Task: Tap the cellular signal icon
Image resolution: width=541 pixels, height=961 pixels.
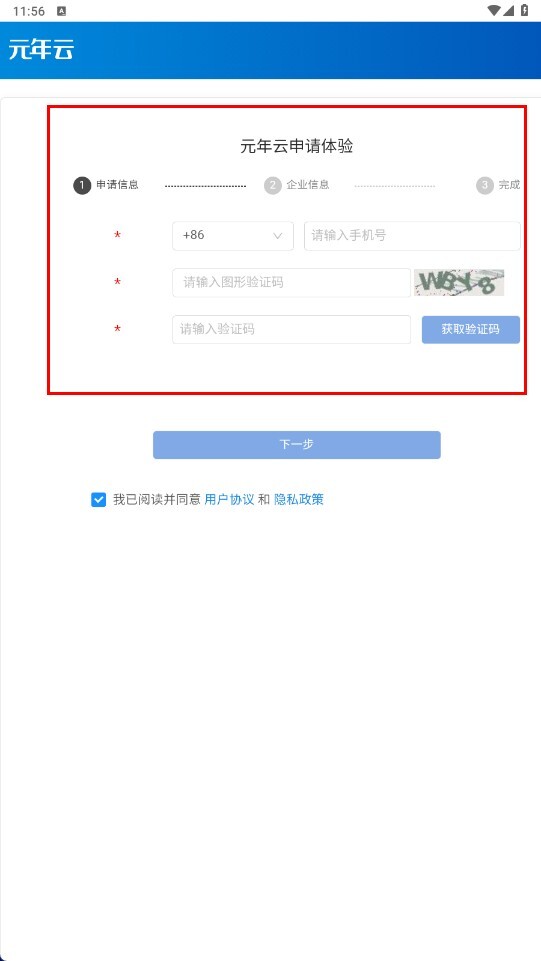Action: click(509, 10)
